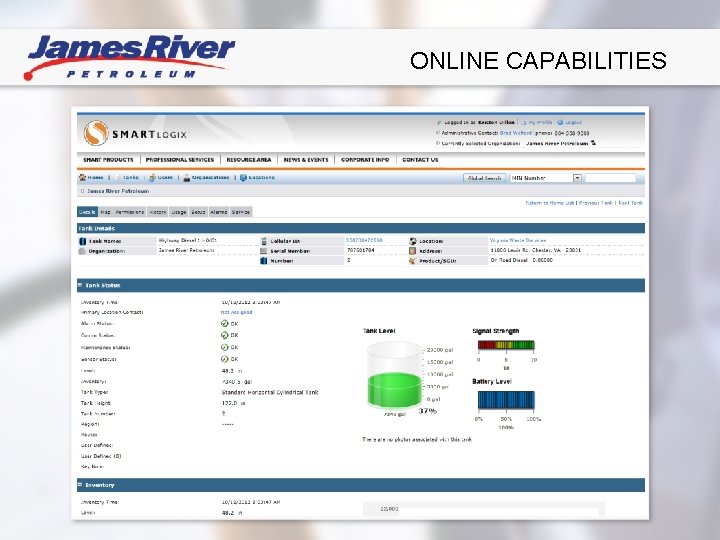Switch to the History tab
This screenshot has height=540, width=720.
(158, 212)
